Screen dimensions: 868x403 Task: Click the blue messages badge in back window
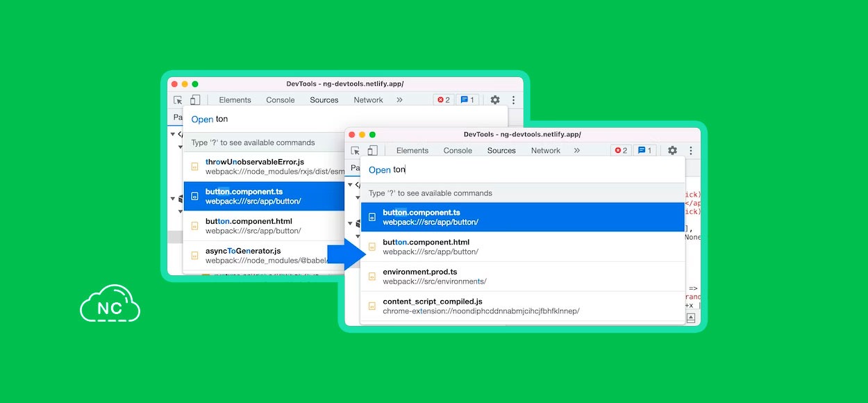467,100
